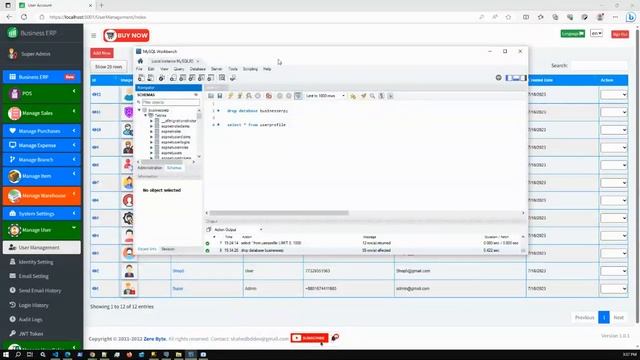This screenshot has height=360, width=640.
Task: Open the File menu in MySQL Workbench
Action: [x=139, y=69]
